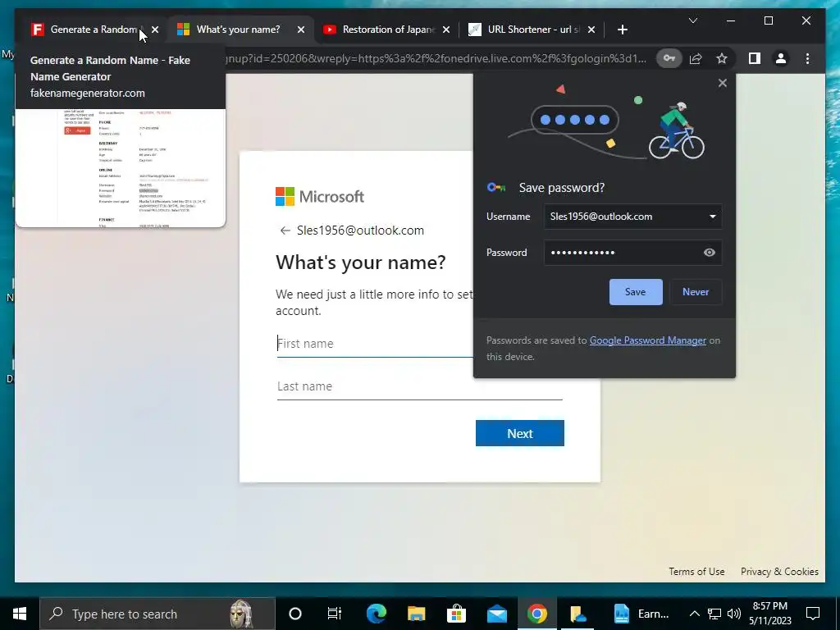Viewport: 840px width, 630px height.
Task: Show password with the eye icon
Action: click(x=710, y=253)
